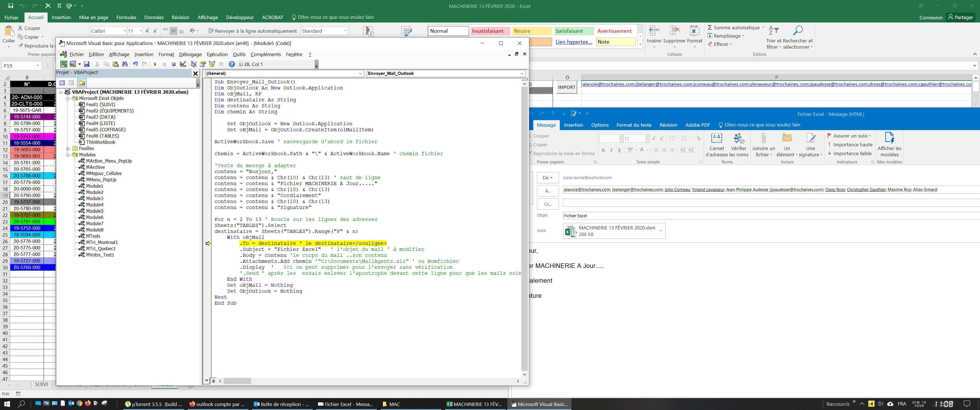The width and height of the screenshot is (980, 410).
Task: Run the macro with the green play icon
Action: pyautogui.click(x=155, y=64)
